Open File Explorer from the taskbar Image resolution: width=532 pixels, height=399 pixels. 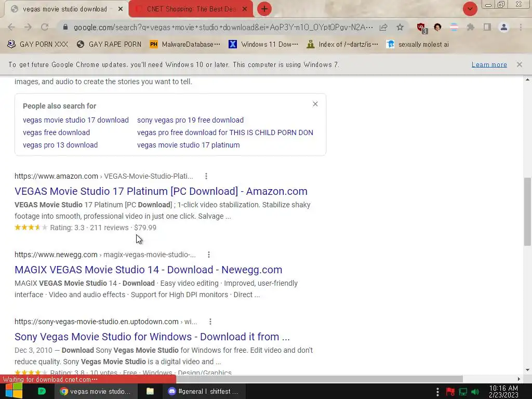[x=150, y=391]
